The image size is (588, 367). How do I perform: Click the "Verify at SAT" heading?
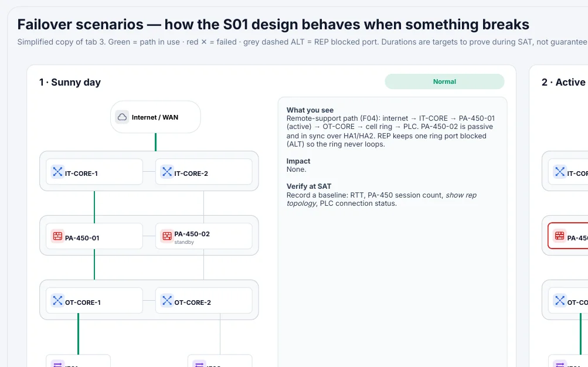[x=309, y=186]
